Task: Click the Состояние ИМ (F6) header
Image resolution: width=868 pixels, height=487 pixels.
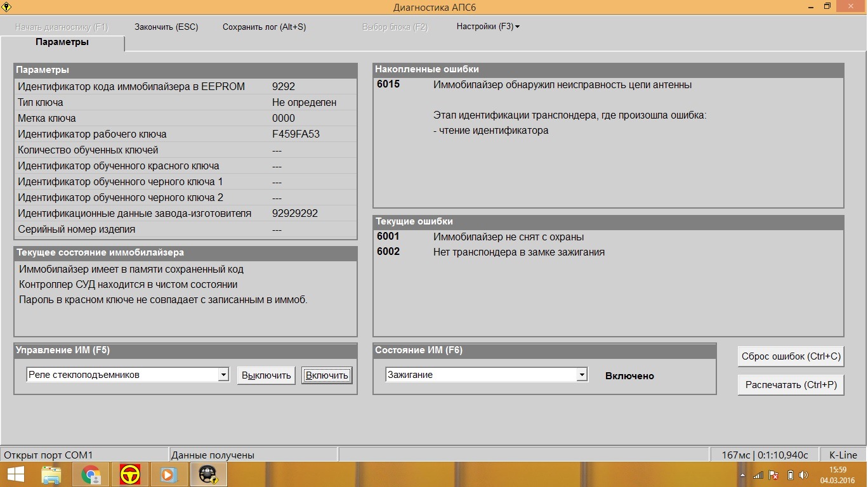Action: pyautogui.click(x=544, y=350)
